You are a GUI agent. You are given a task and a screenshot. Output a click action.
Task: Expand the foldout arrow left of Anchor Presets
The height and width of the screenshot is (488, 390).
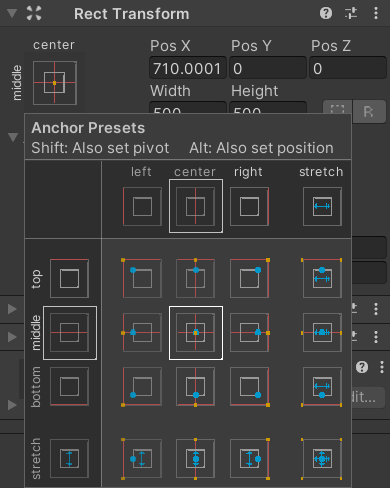pyautogui.click(x=13, y=137)
